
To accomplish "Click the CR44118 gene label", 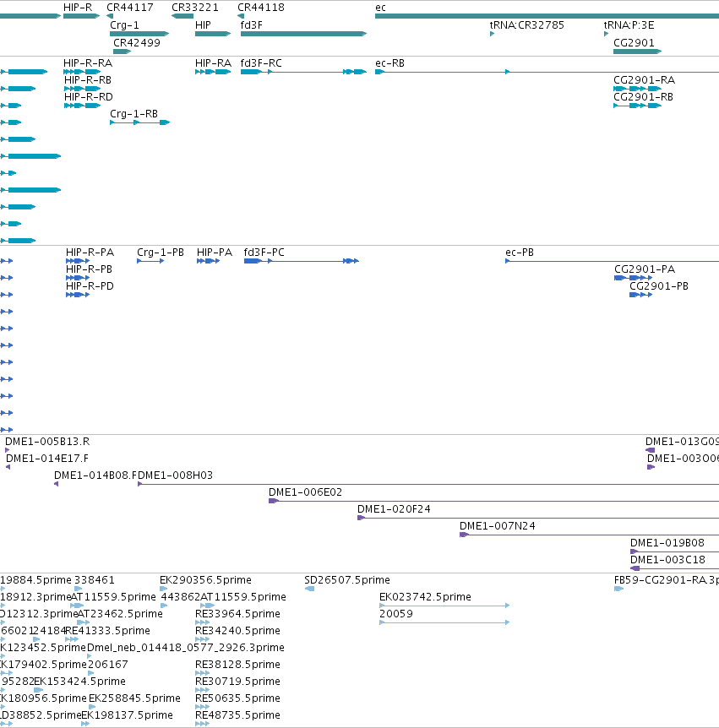I will point(261,8).
